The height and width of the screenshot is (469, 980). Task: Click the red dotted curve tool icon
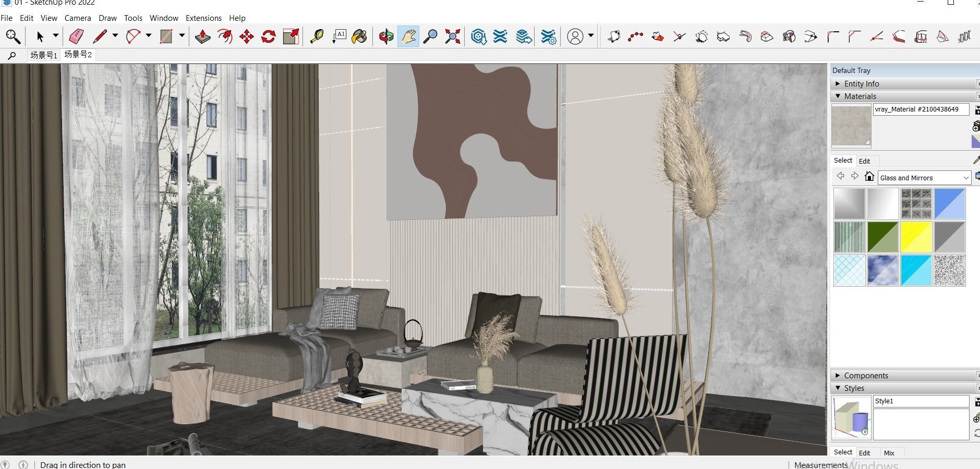(635, 36)
